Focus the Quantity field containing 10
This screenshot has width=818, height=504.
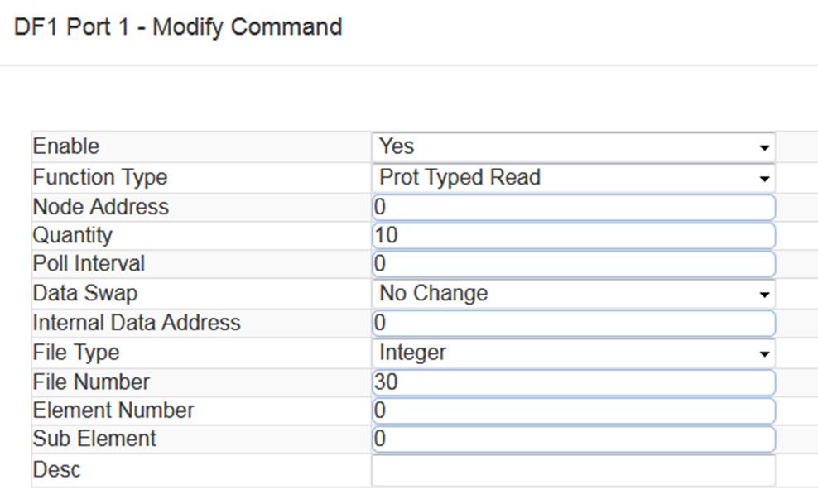point(573,236)
